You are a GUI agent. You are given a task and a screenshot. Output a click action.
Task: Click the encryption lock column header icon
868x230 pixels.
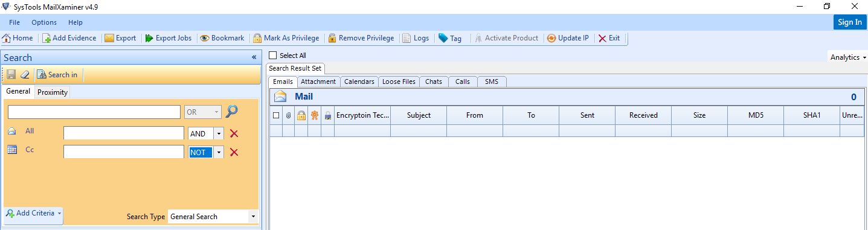coord(327,115)
